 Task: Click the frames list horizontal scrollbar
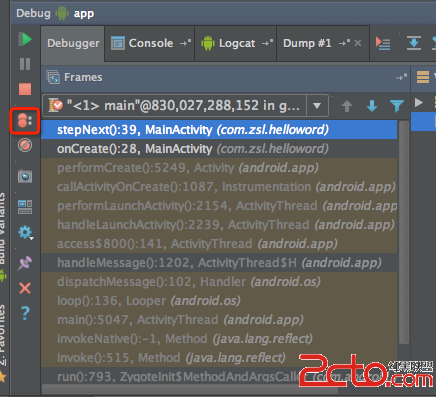tap(190, 389)
